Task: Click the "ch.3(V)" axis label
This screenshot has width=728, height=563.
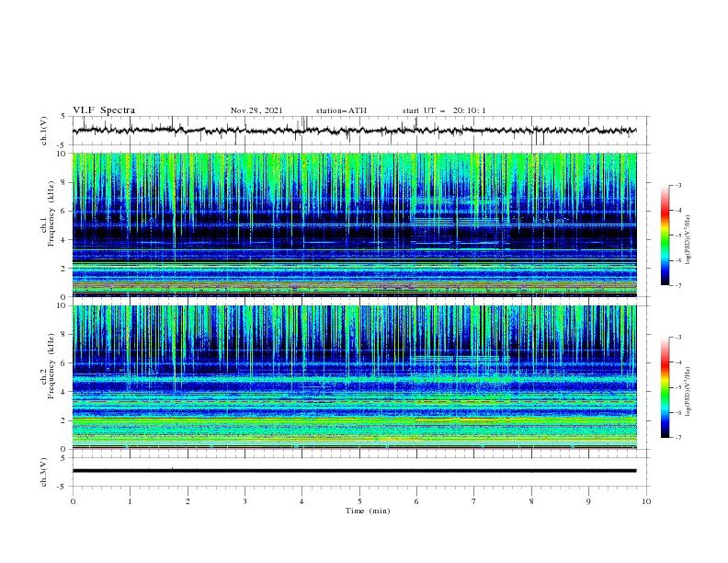Action: 43,473
